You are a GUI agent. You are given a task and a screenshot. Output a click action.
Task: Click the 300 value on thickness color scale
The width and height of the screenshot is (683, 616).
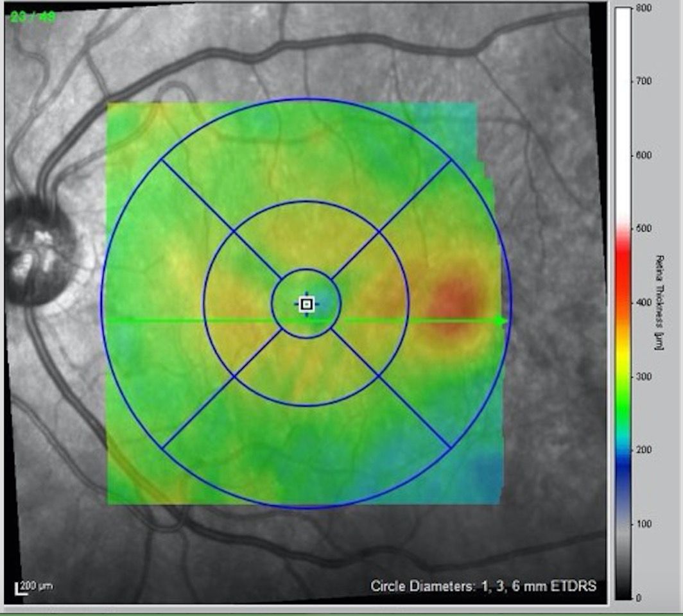pyautogui.click(x=643, y=376)
